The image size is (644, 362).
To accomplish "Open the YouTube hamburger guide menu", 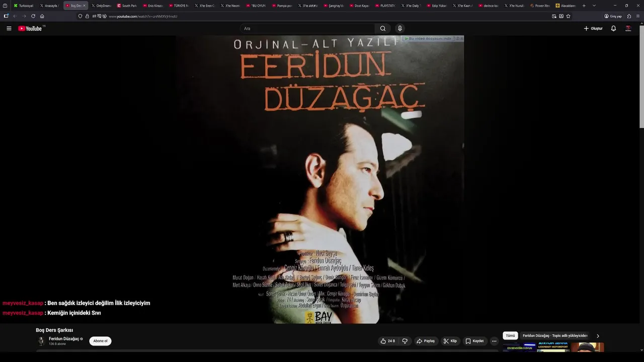I will pos(9,29).
